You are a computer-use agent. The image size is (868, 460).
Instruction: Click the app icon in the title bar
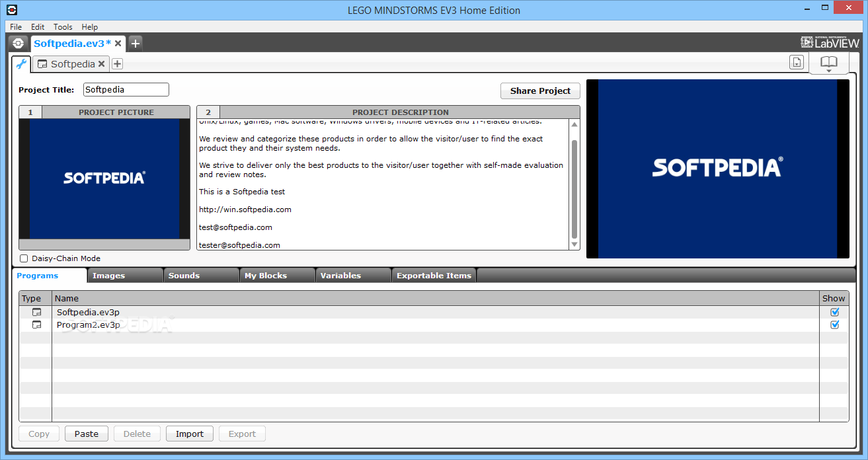point(11,10)
